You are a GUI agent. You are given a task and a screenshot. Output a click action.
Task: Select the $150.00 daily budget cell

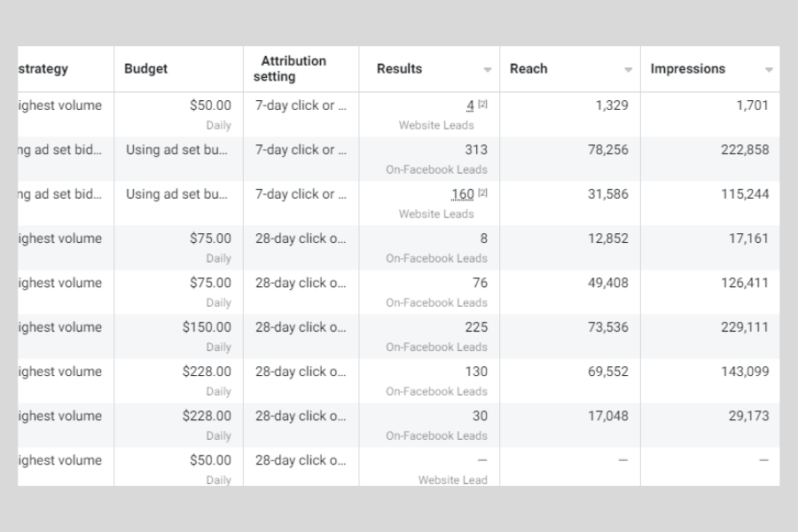point(207,327)
